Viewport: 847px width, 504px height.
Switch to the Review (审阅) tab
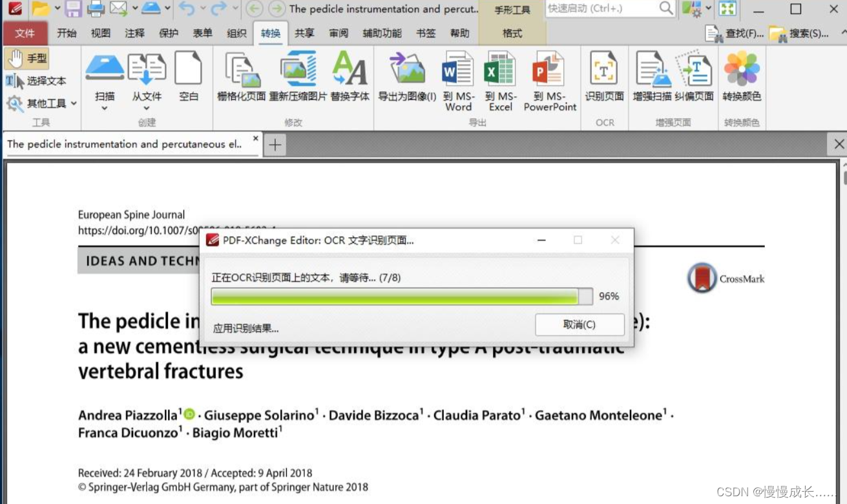339,34
